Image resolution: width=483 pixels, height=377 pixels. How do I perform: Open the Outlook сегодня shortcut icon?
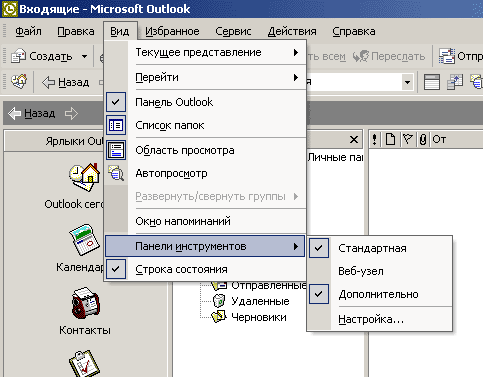tap(85, 177)
